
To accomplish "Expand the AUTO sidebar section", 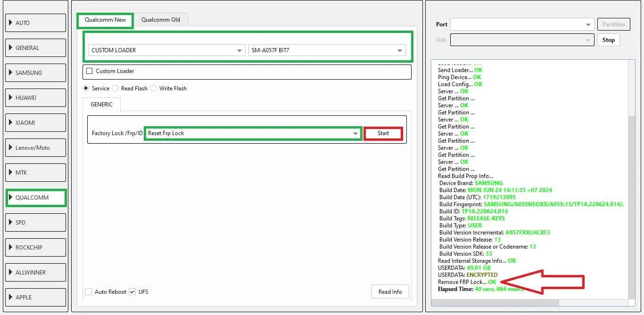I will [x=36, y=23].
